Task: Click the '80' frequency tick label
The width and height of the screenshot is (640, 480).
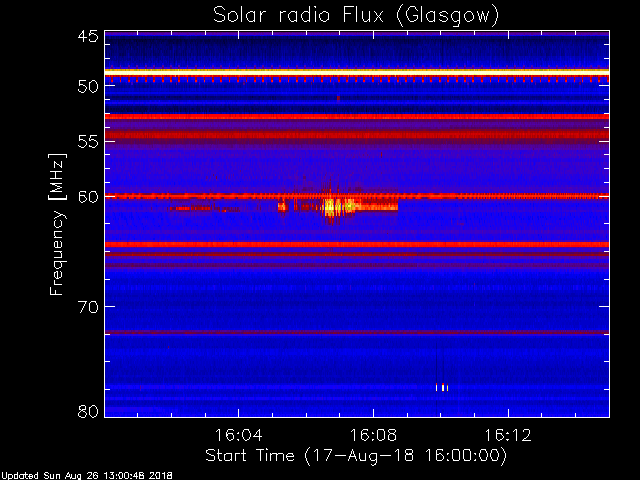Action: click(88, 411)
